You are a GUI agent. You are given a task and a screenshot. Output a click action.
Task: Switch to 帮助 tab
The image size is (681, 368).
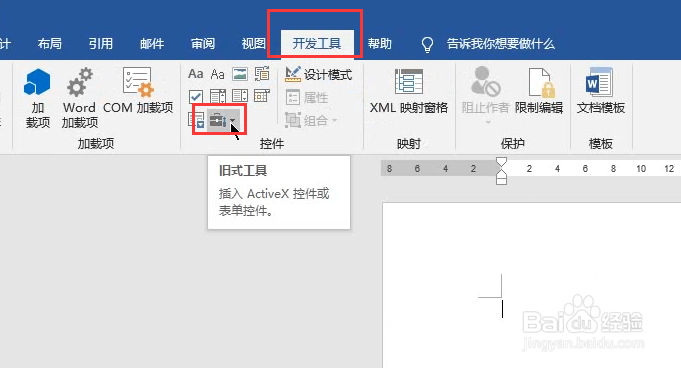(x=380, y=43)
